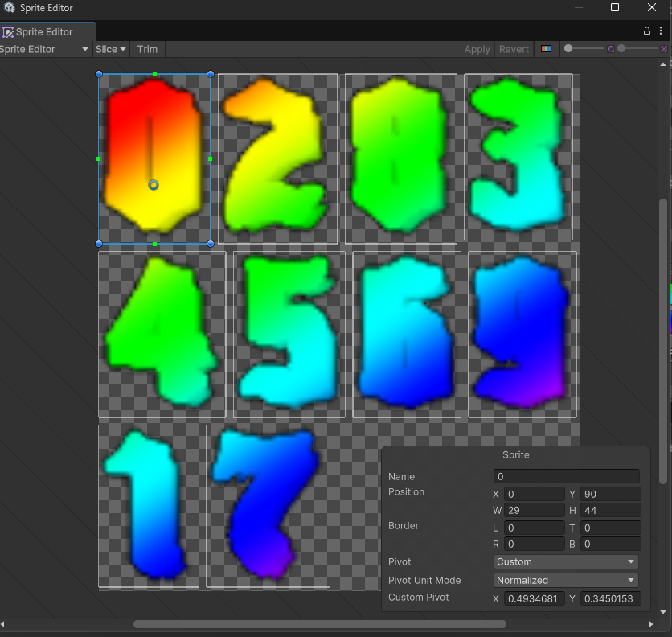The height and width of the screenshot is (637, 672).
Task: Click the Position Y field showing 90
Action: pos(611,494)
